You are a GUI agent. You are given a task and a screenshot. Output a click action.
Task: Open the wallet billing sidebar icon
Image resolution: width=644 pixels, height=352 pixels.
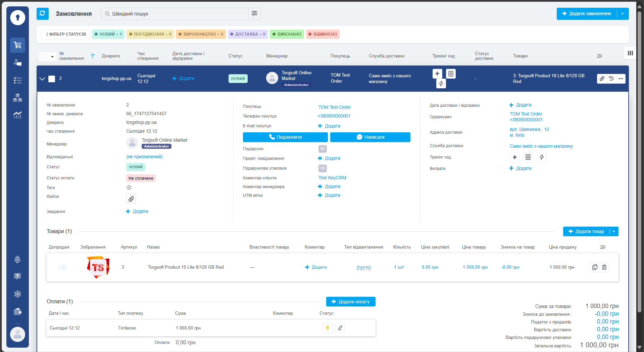(x=17, y=312)
